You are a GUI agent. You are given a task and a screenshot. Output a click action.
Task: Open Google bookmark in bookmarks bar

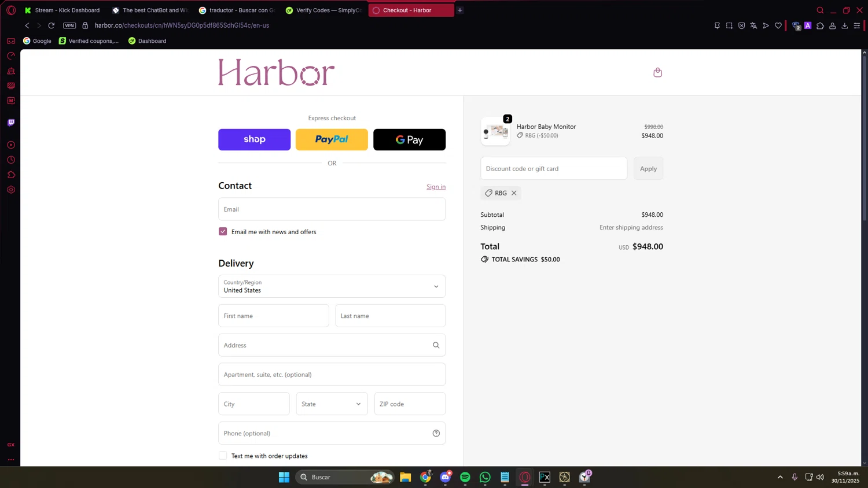[x=37, y=41]
